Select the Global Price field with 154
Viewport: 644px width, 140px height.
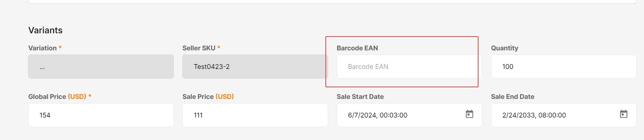click(101, 115)
